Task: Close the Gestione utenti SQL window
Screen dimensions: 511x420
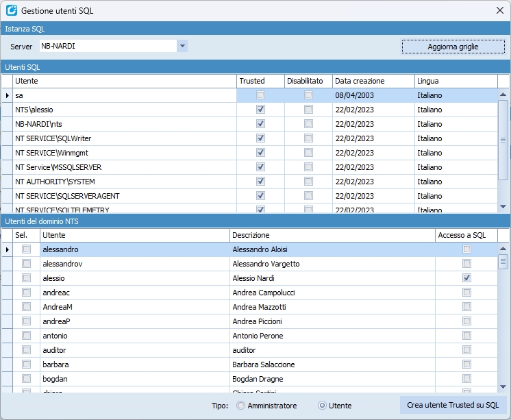Action: (x=499, y=11)
